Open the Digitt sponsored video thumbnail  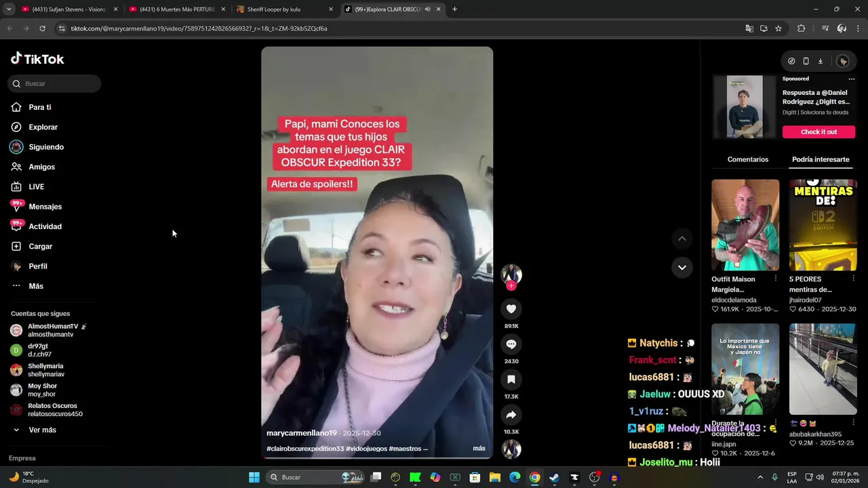tap(745, 107)
